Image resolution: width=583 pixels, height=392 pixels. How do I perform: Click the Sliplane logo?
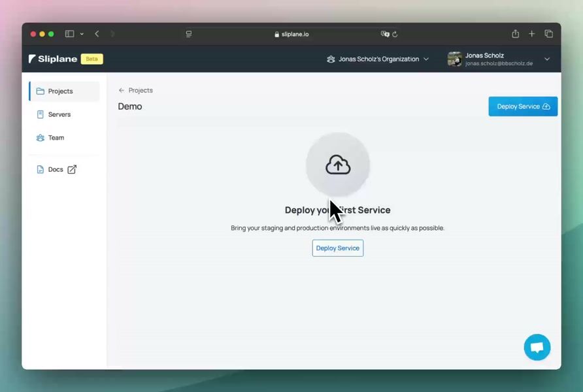pyautogui.click(x=54, y=59)
